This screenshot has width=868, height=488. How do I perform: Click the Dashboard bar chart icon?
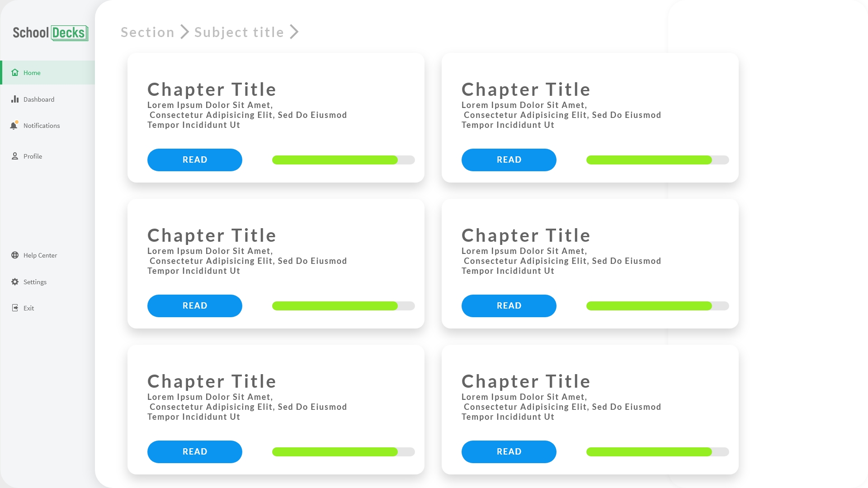(x=15, y=99)
